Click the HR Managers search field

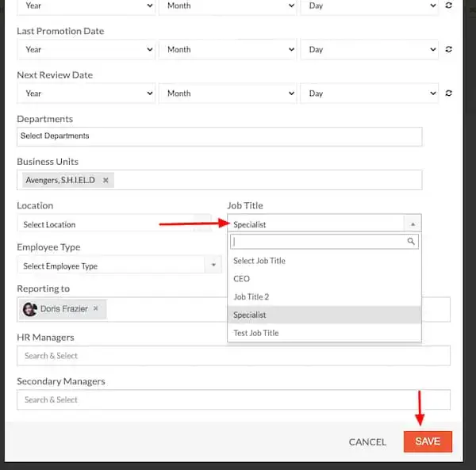[233, 356]
